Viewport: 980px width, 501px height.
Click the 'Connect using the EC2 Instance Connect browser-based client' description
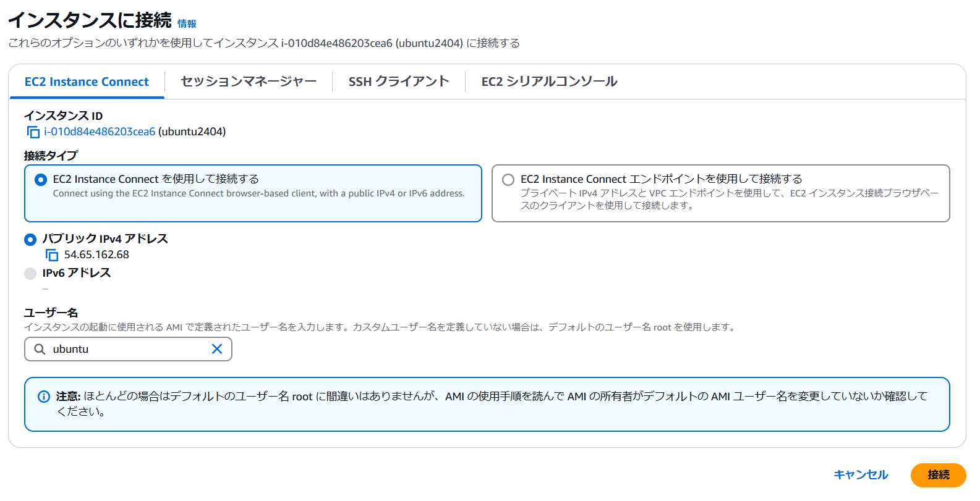click(x=258, y=193)
